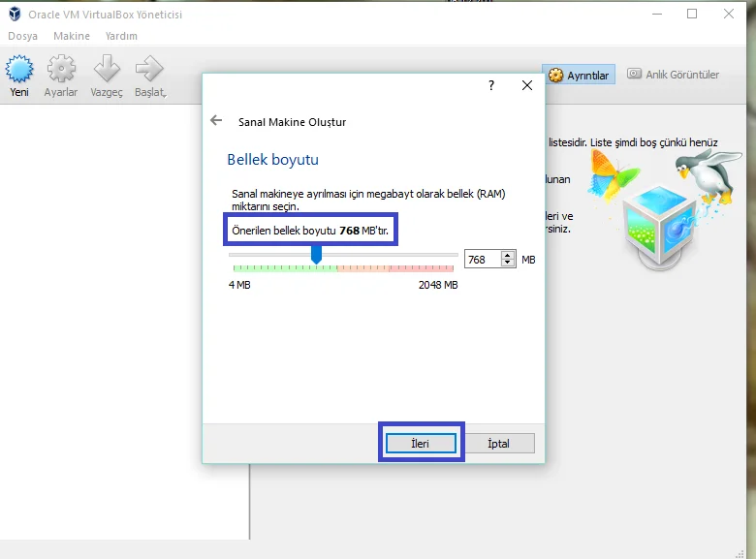Expand the dropdown arrow beside Başlat
Screen dimensions: 756x559
point(166,93)
